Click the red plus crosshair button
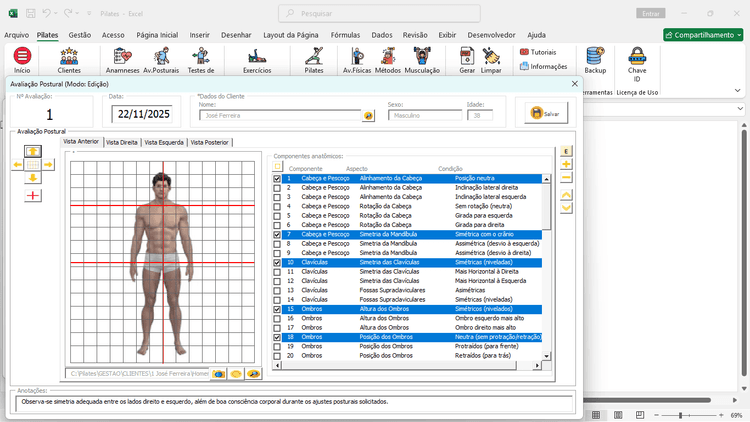 pyautogui.click(x=33, y=195)
